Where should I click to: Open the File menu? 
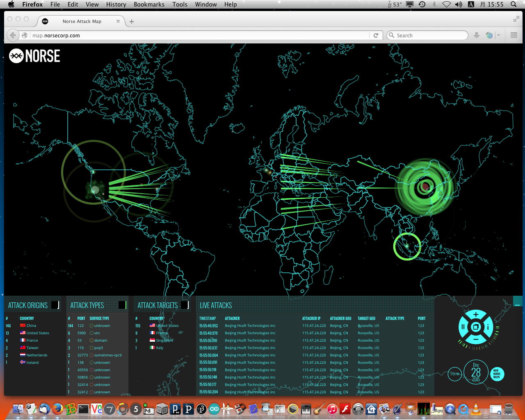coord(55,5)
